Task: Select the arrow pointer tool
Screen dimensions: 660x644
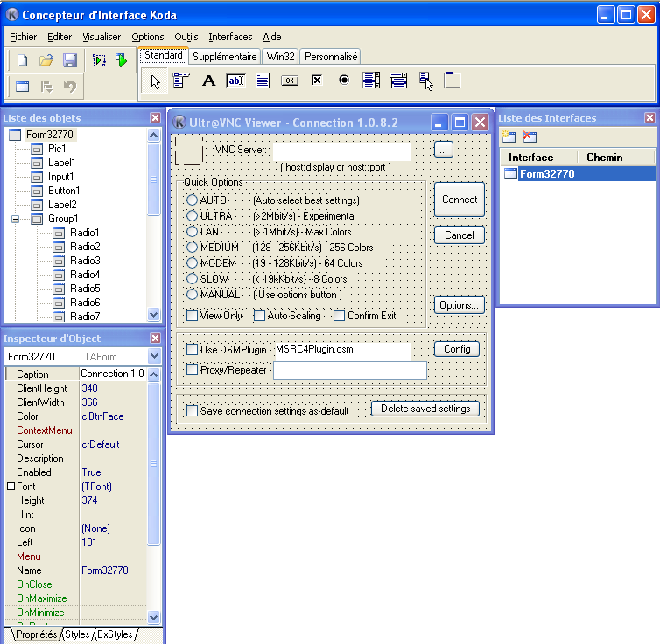Action: (155, 80)
